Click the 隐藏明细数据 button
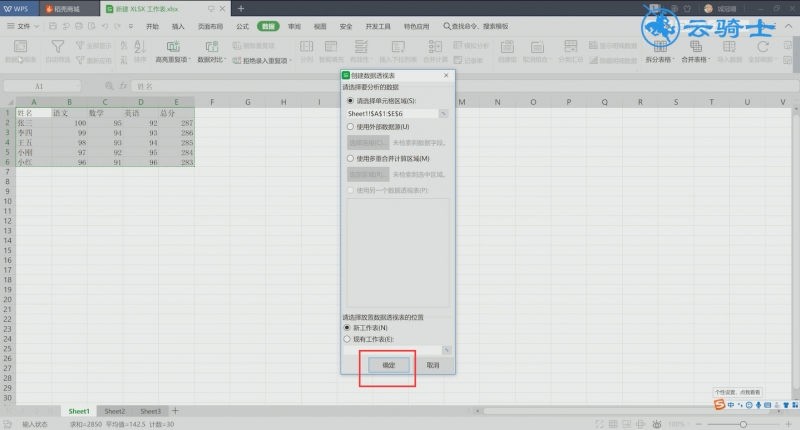The width and height of the screenshot is (800, 430). [613, 60]
